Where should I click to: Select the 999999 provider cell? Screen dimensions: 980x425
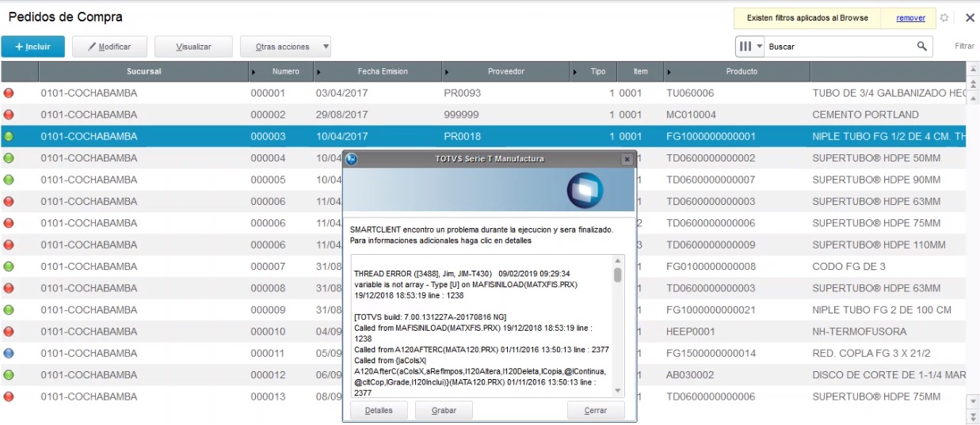462,115
